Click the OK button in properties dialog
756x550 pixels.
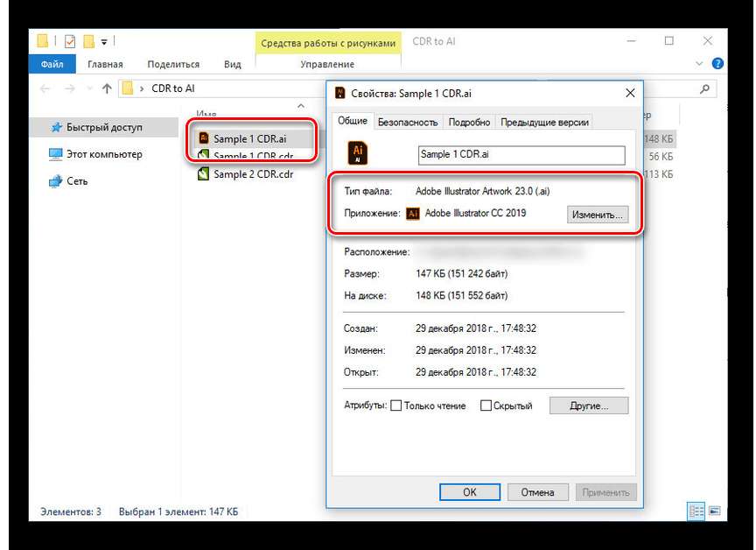coord(470,492)
